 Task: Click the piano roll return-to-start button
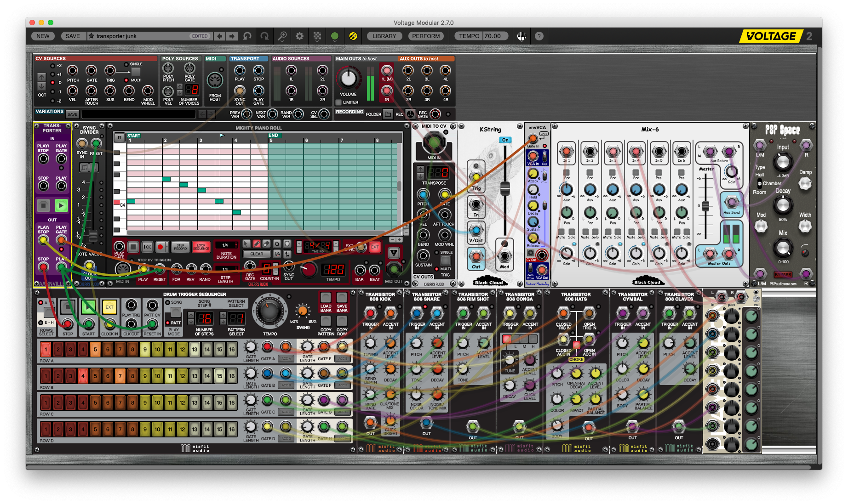pos(147,247)
